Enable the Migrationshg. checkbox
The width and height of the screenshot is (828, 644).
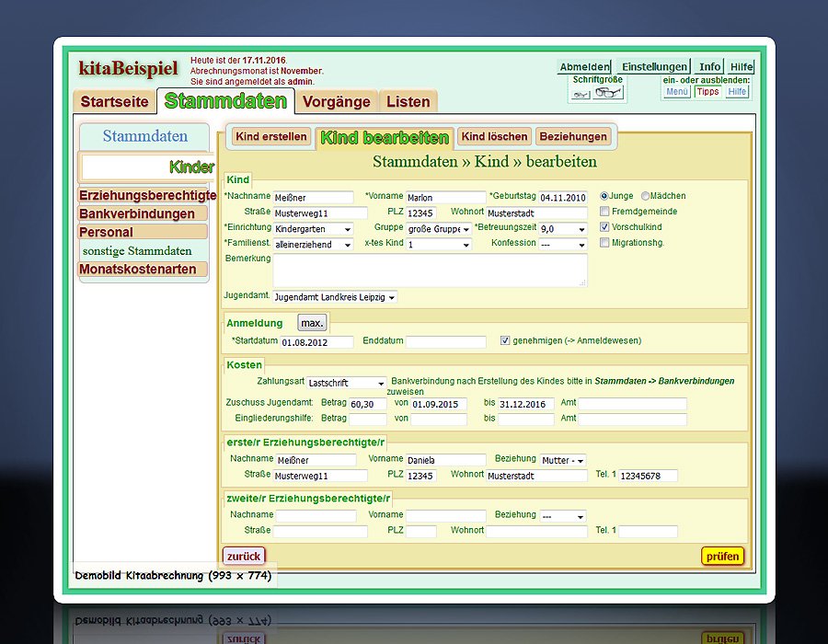tap(604, 243)
